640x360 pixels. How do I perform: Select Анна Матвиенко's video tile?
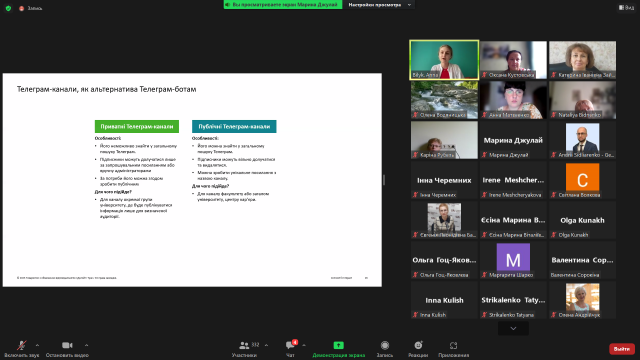click(513, 100)
